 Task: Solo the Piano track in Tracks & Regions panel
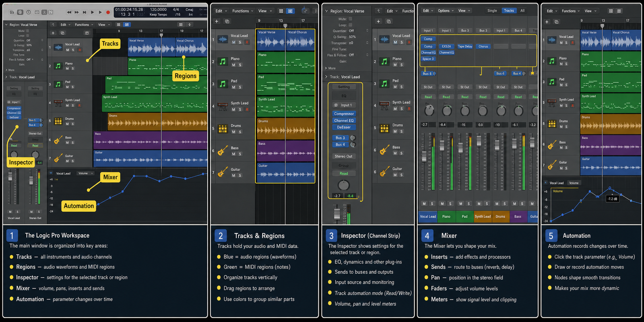[x=240, y=65]
